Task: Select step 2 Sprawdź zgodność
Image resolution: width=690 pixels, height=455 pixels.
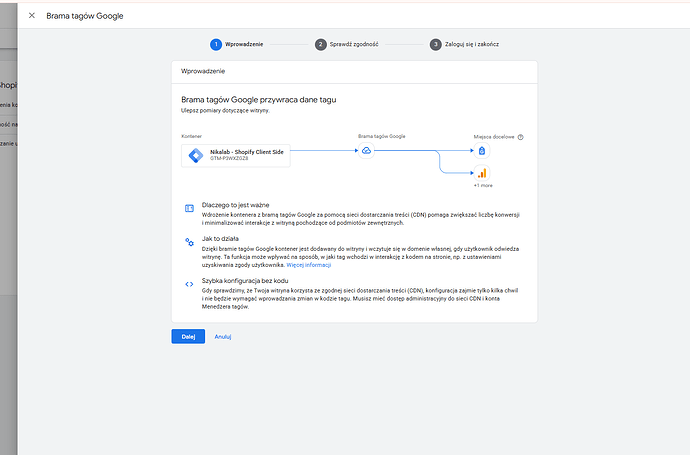Action: coord(347,44)
